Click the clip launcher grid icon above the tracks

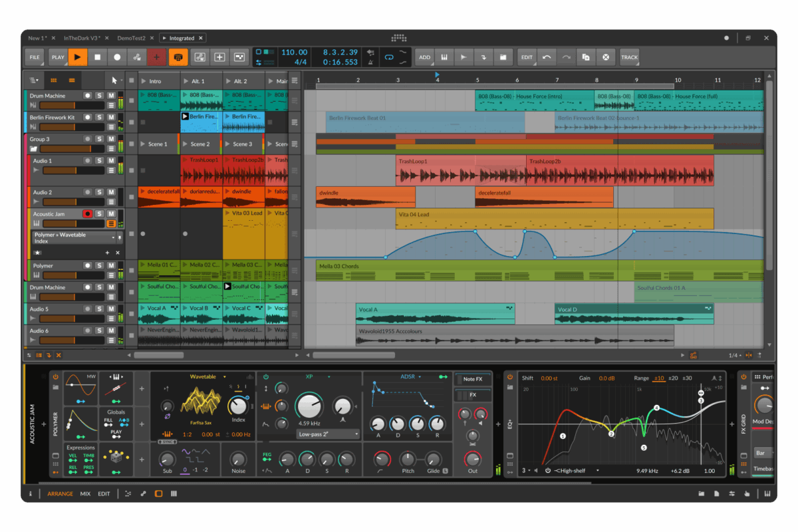[54, 80]
